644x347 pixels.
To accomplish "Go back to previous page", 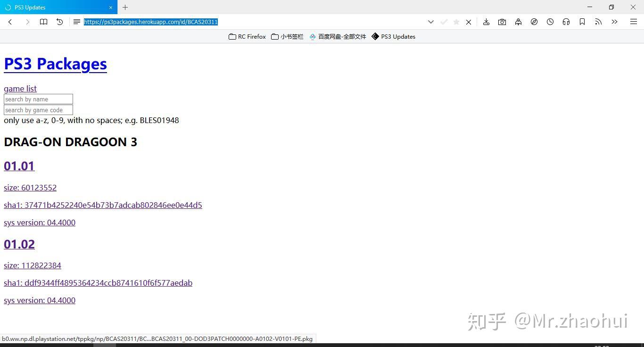I will [x=10, y=22].
